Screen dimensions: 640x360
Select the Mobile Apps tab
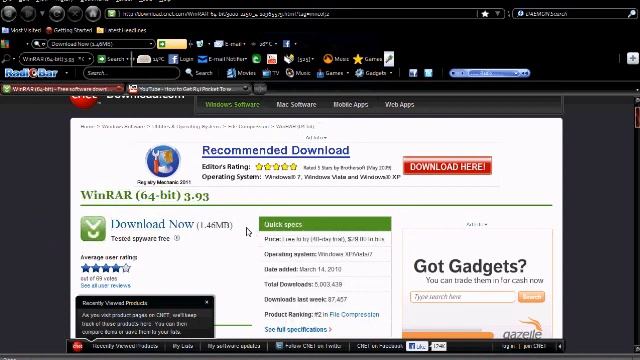(351, 104)
